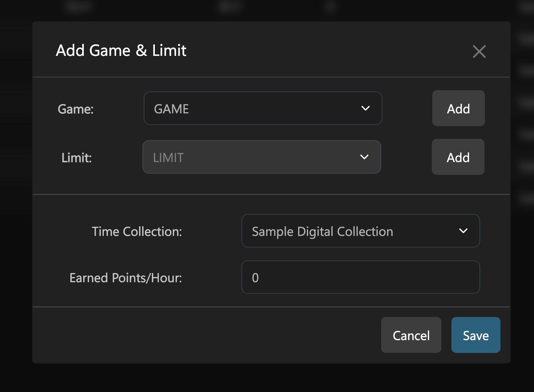The width and height of the screenshot is (534, 392).
Task: Click the chevron arrow in Time Collection field
Action: coord(463,231)
